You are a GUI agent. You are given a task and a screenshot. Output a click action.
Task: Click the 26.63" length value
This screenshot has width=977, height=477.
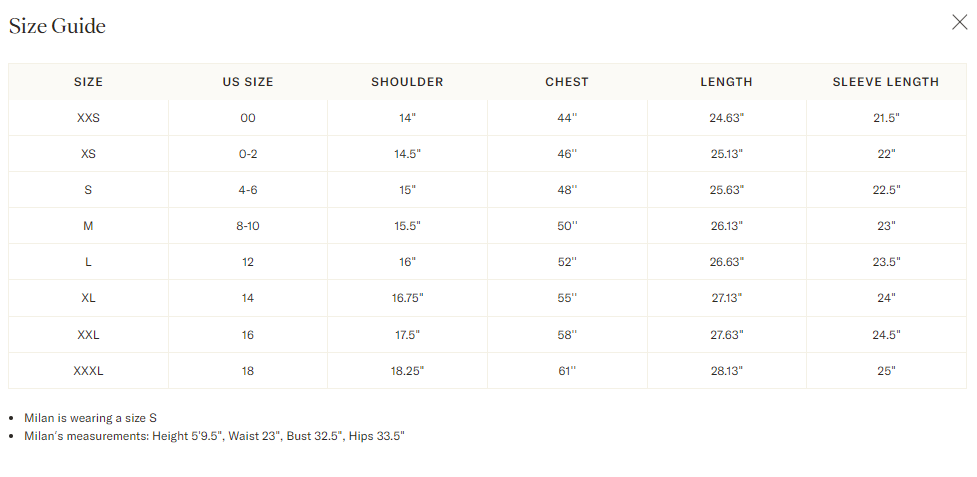click(x=727, y=262)
